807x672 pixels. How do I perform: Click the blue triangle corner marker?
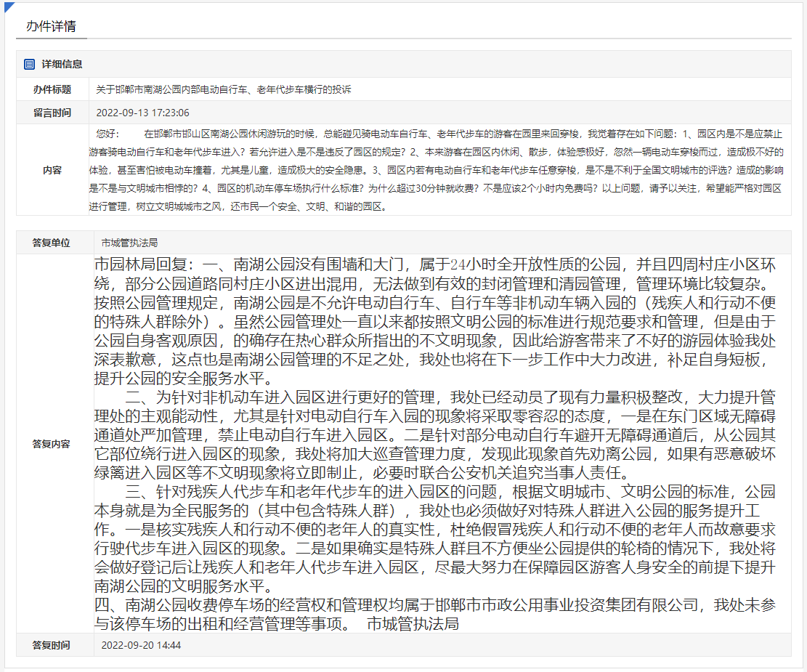[x=8, y=7]
